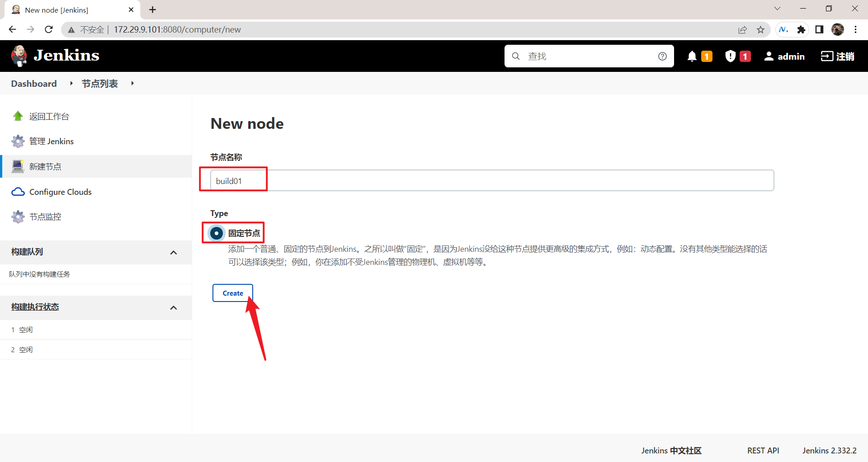Expand the Dashboard breadcrumb arrow menu
This screenshot has height=462, width=868.
[x=71, y=83]
